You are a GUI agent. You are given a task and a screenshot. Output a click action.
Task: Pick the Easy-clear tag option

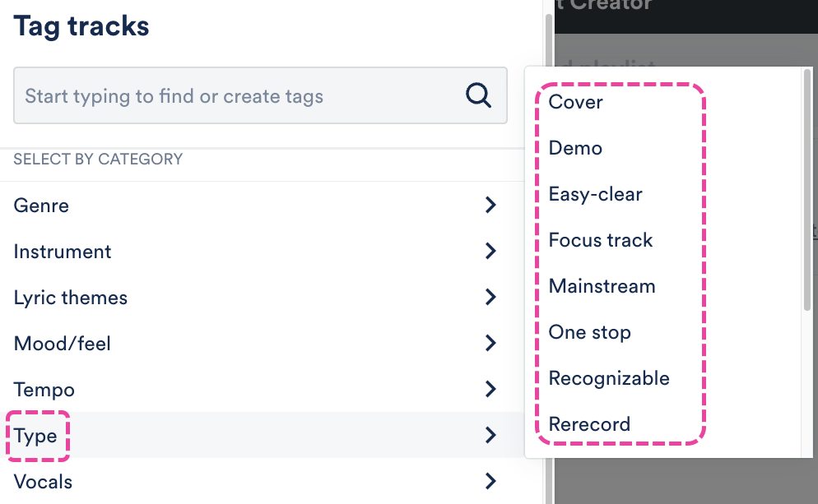[x=596, y=194]
